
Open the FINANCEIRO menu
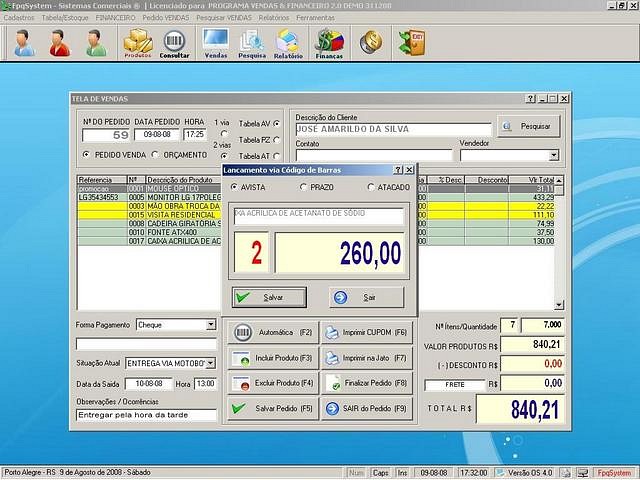[115, 18]
